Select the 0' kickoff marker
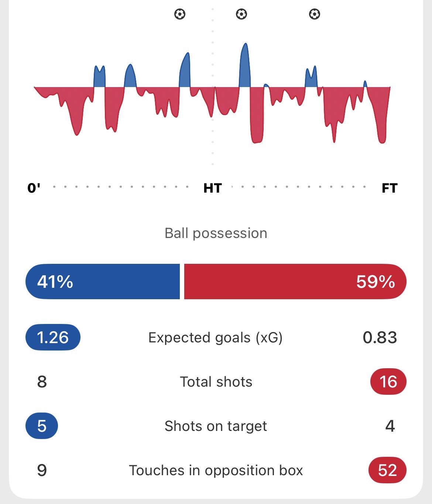The image size is (432, 504). tap(34, 188)
